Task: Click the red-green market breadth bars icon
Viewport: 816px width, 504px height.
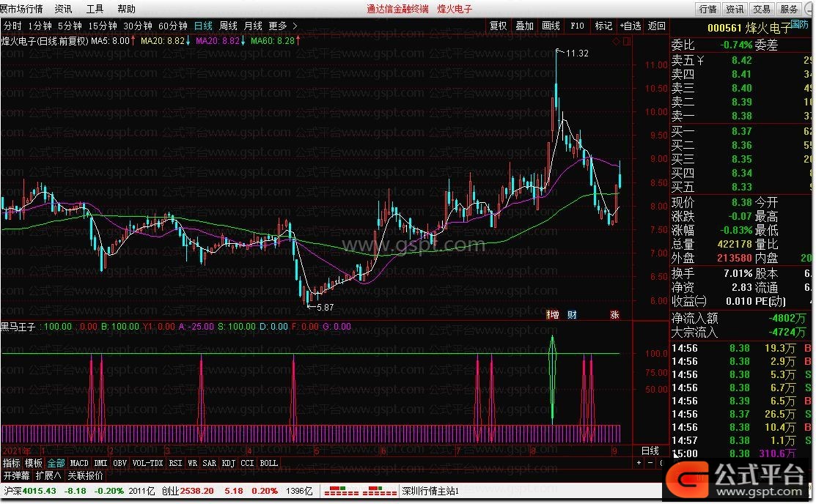Action: (360, 491)
